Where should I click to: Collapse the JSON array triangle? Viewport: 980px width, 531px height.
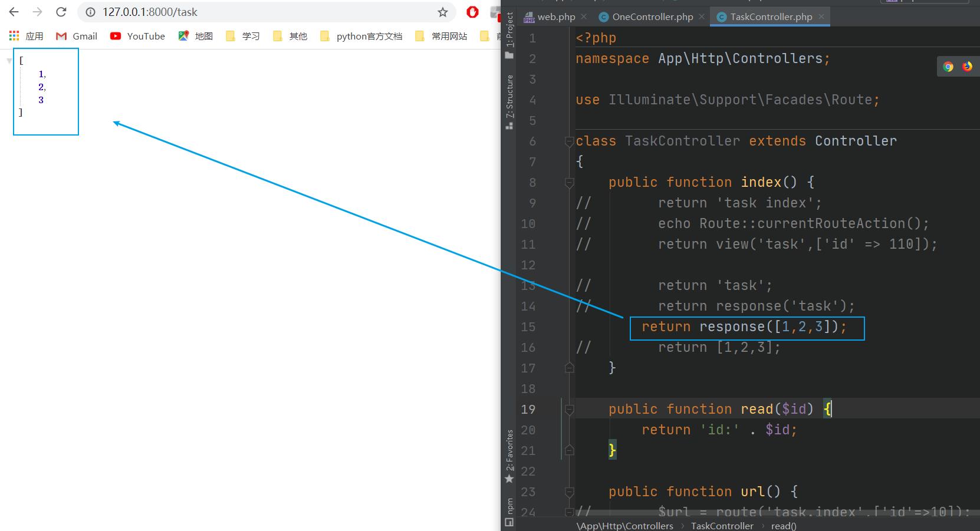[9, 61]
